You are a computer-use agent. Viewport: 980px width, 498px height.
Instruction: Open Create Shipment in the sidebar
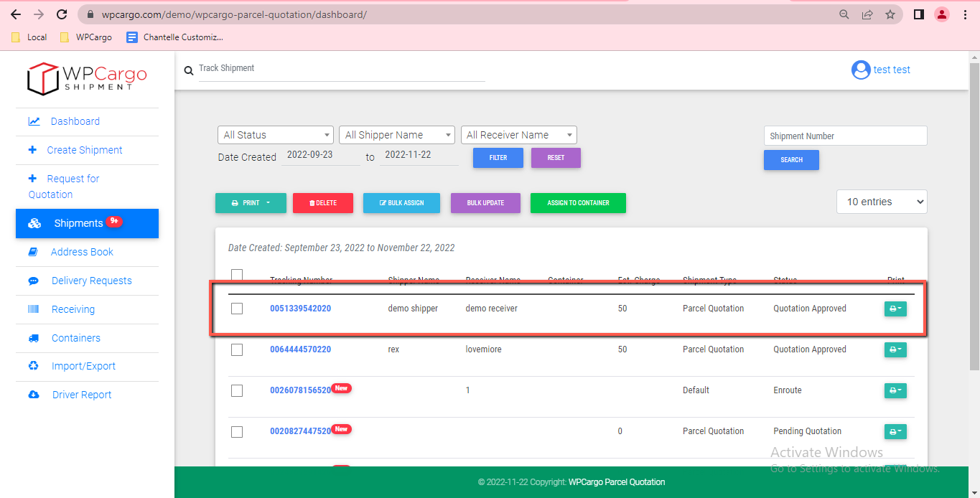coord(85,150)
